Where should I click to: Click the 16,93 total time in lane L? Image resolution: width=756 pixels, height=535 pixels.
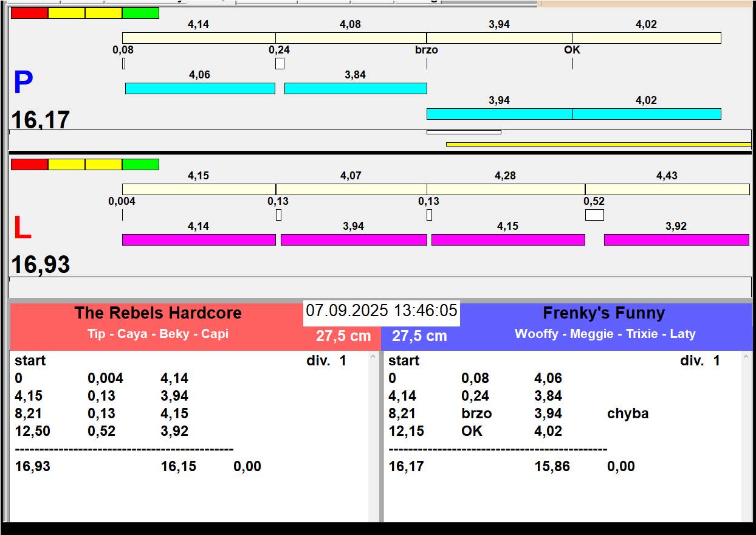[x=41, y=265]
